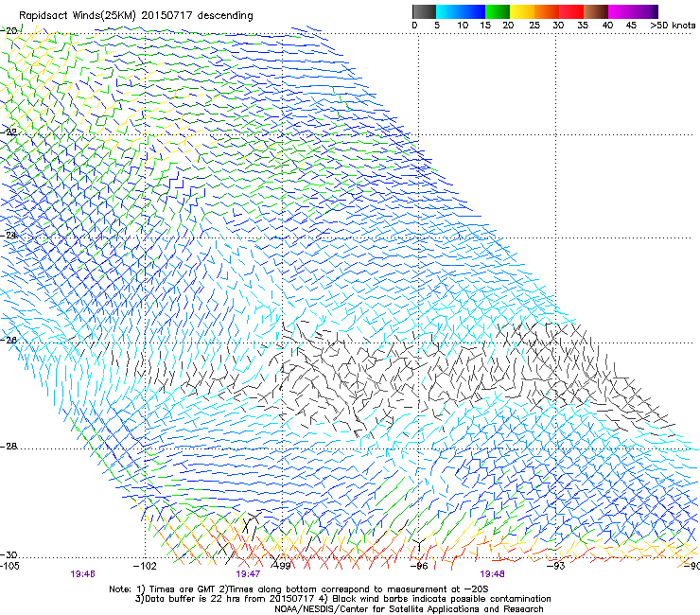The width and height of the screenshot is (700, 615).
Task: Click the '-28' latitude label
Action: tap(9, 447)
